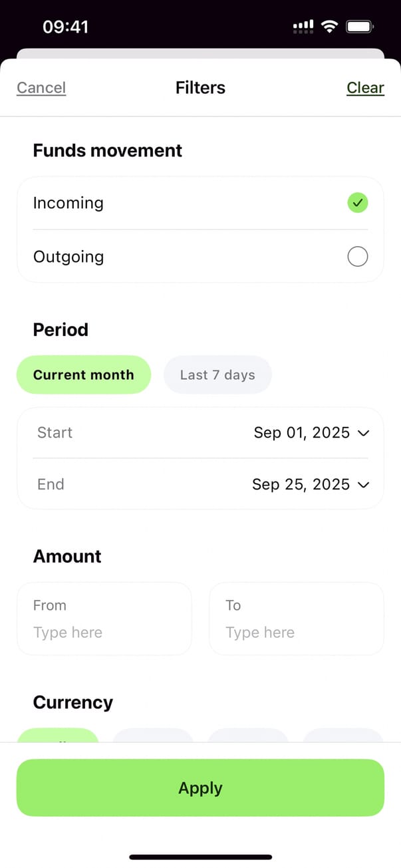401x868 pixels.
Task: Select the first highlighted Currency chip
Action: coord(58,736)
